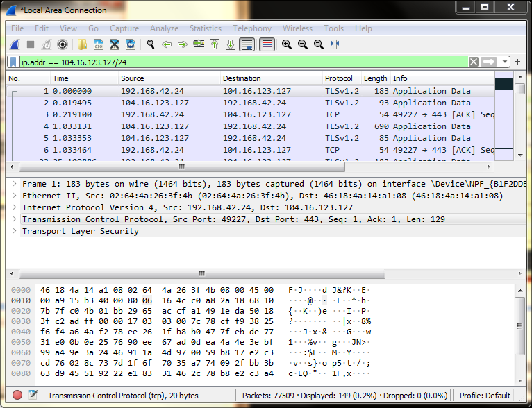Open display filter history dropdown
Viewport: 532px width, 408px height.
coord(504,62)
